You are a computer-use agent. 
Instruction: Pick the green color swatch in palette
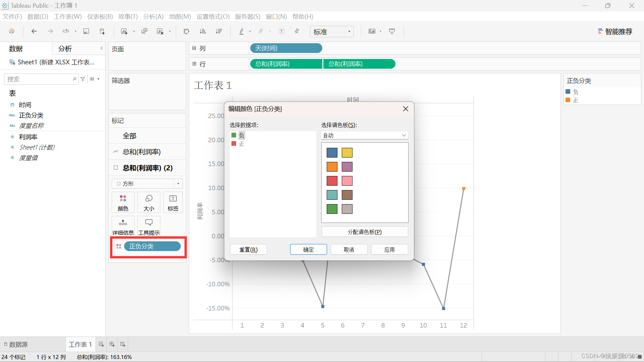332,209
